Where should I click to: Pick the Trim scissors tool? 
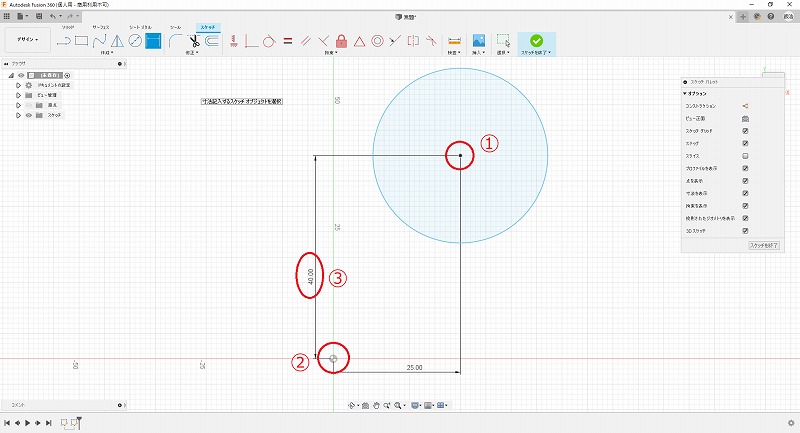tap(194, 41)
